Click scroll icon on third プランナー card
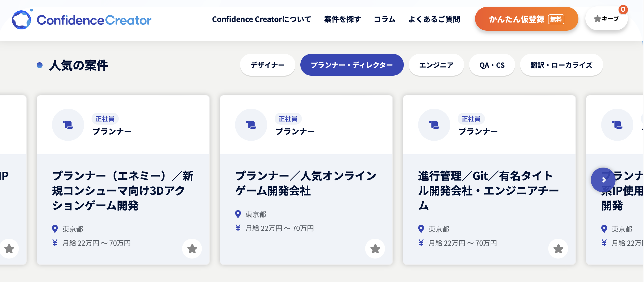Screen dimensions: 644x282 434,125
